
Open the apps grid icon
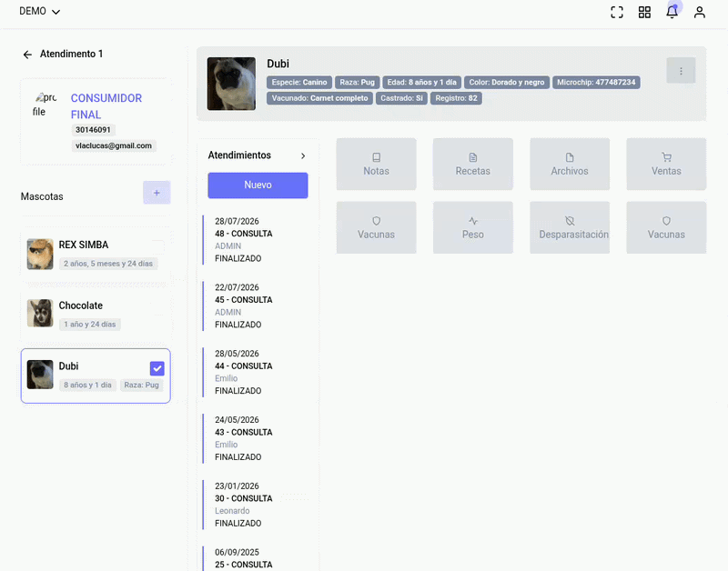pos(644,12)
